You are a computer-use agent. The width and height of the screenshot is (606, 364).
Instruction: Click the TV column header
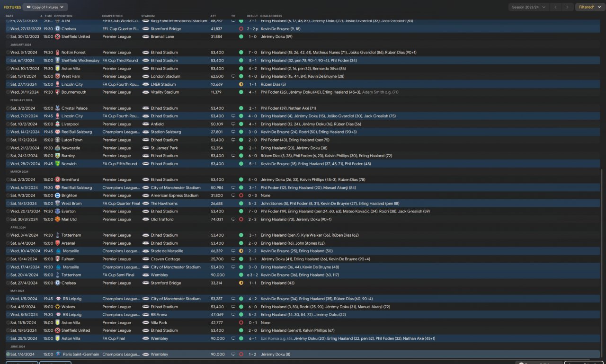pos(233,16)
